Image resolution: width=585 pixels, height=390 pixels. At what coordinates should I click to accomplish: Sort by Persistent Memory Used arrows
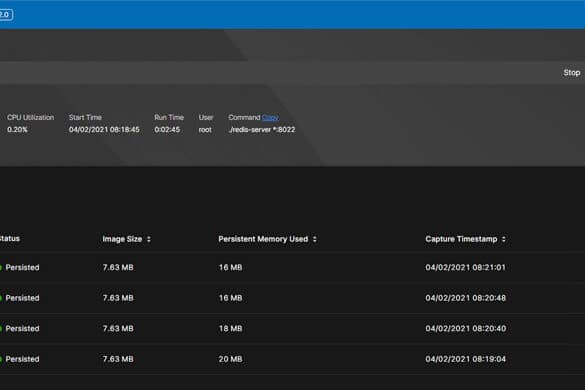point(315,239)
